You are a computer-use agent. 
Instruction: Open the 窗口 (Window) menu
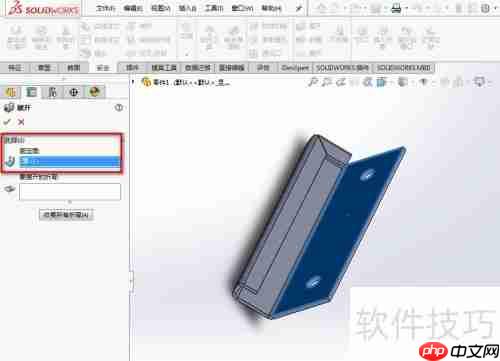[242, 8]
